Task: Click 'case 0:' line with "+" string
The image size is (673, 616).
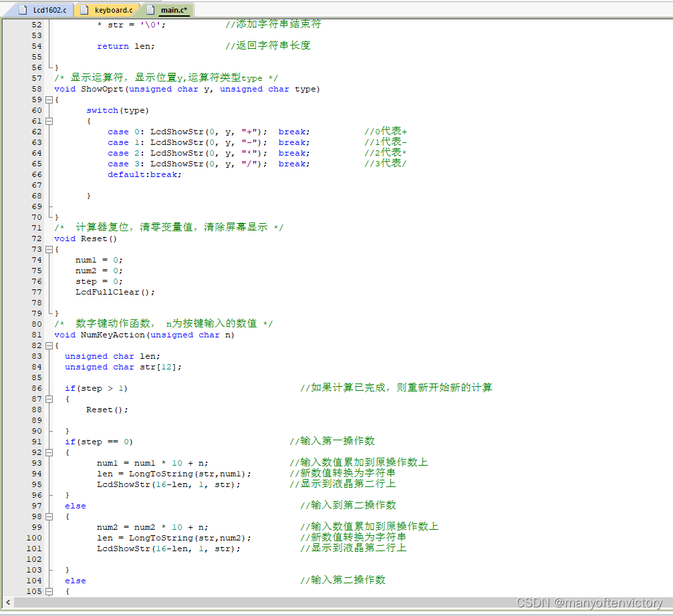Action: pos(209,132)
